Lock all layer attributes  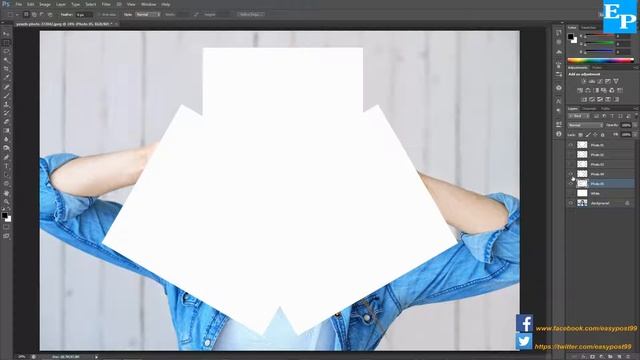(x=602, y=135)
